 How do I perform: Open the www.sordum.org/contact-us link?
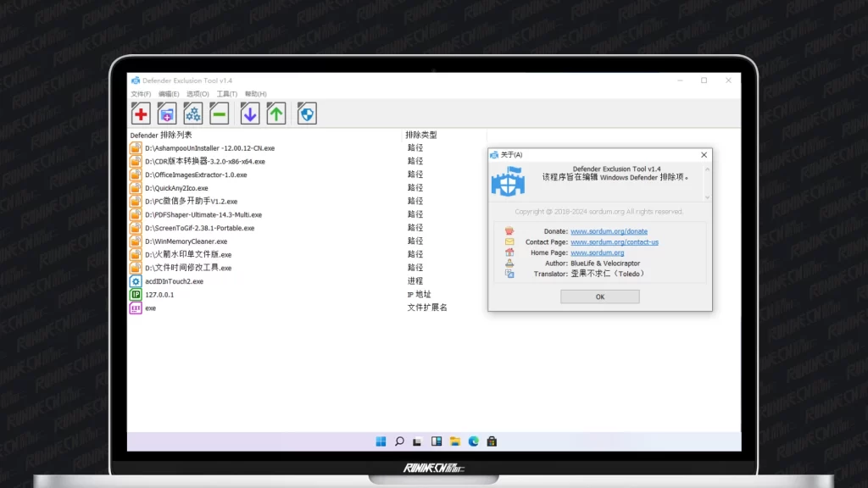click(614, 242)
